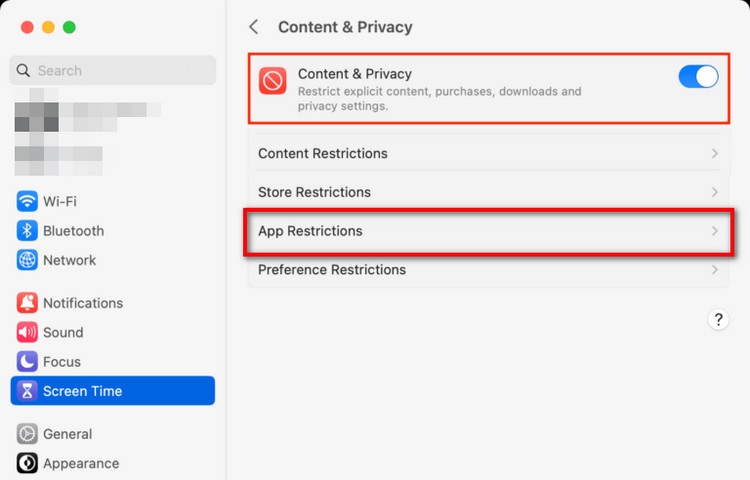
Task: Expand Store Restrictions chevron
Action: (715, 192)
